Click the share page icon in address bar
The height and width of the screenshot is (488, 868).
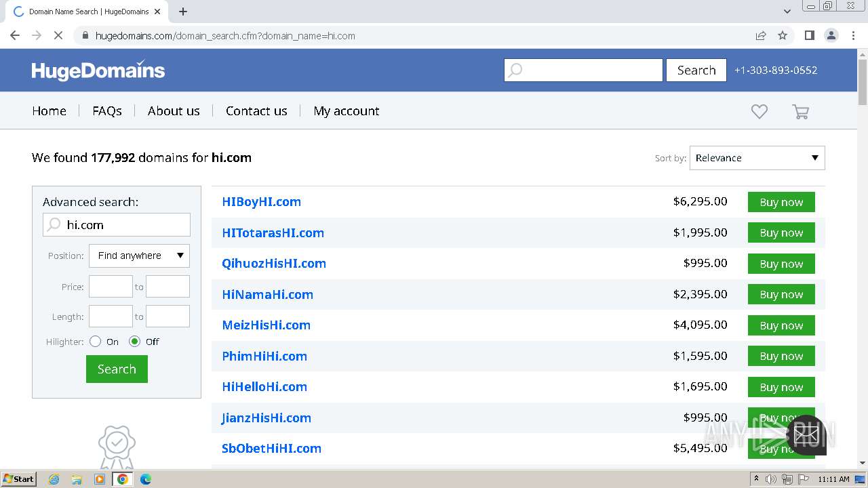[761, 36]
